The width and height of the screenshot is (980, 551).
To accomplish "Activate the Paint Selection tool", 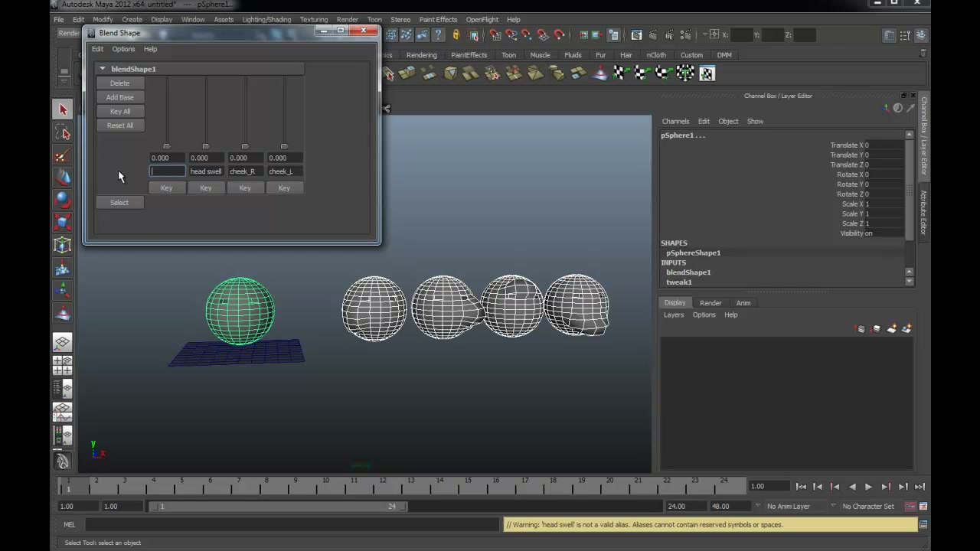I will tap(63, 156).
